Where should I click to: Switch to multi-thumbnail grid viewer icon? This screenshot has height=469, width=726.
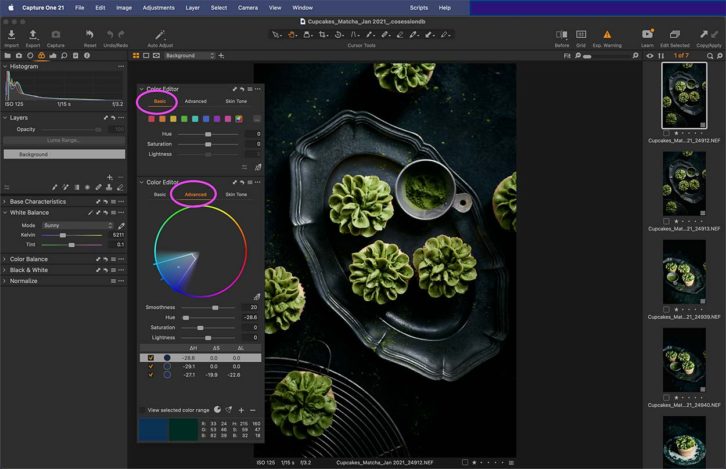(x=136, y=56)
